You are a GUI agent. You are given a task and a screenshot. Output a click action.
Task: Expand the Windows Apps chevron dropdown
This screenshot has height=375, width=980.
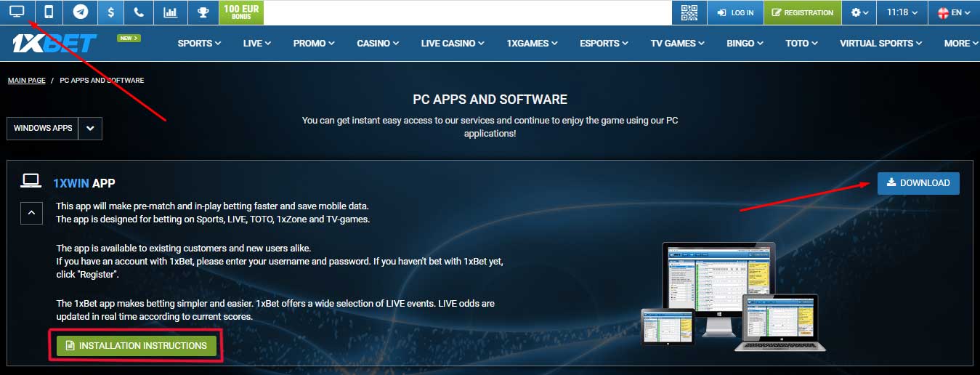pyautogui.click(x=91, y=128)
